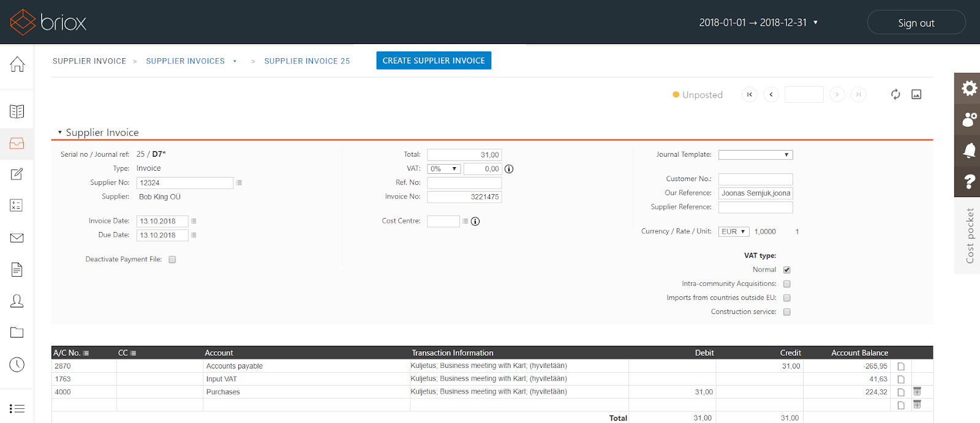This screenshot has height=423, width=980.
Task: Open the supplier inbox tray icon in sidebar
Action: [17, 143]
